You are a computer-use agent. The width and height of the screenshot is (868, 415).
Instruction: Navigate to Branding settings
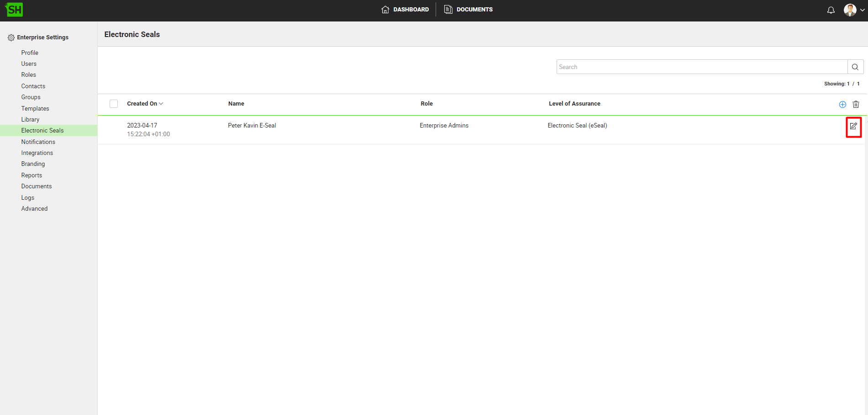pos(33,164)
